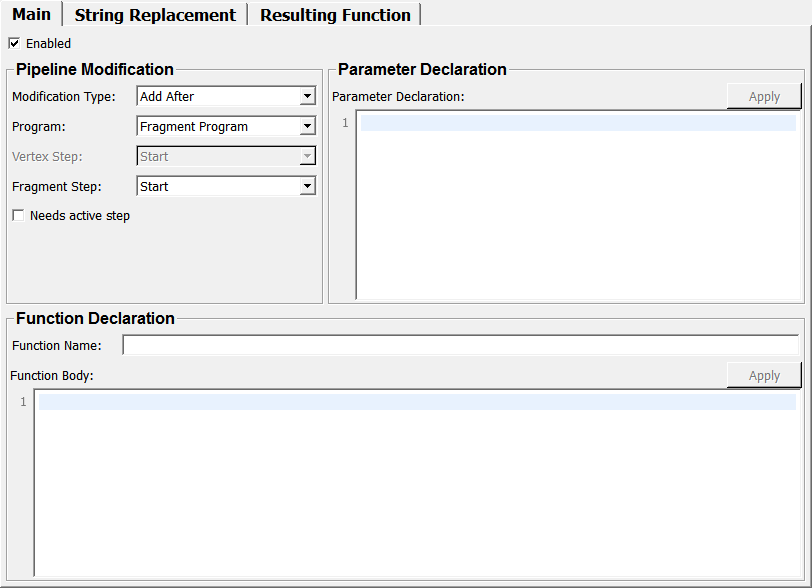This screenshot has height=588, width=812.
Task: Select line 1 in Parameter Declaration gutter
Action: (x=345, y=123)
